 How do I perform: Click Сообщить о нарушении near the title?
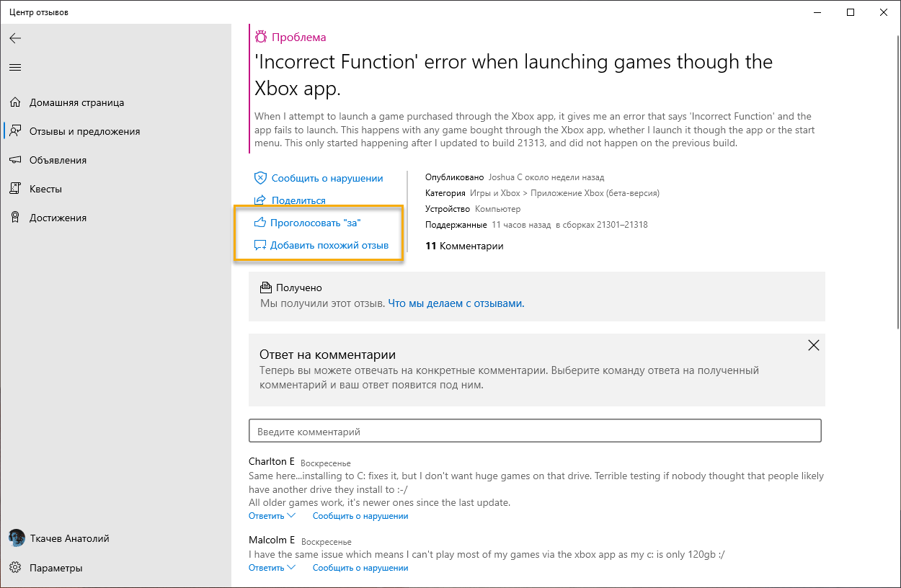point(327,178)
